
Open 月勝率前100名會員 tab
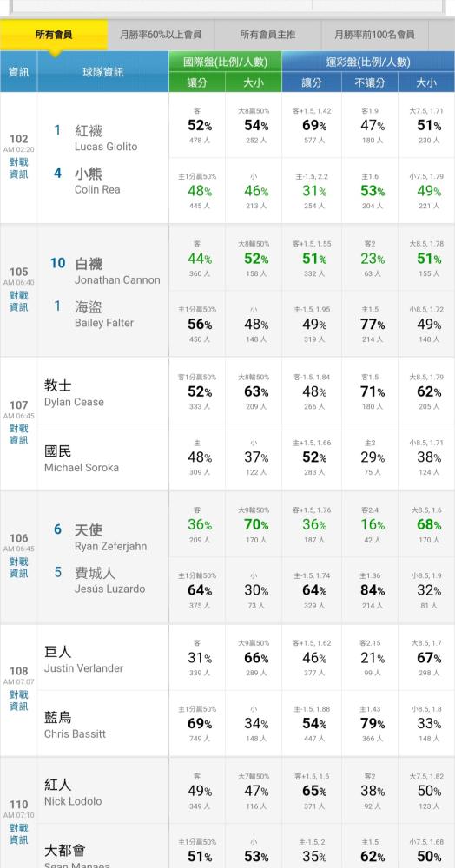click(x=374, y=35)
